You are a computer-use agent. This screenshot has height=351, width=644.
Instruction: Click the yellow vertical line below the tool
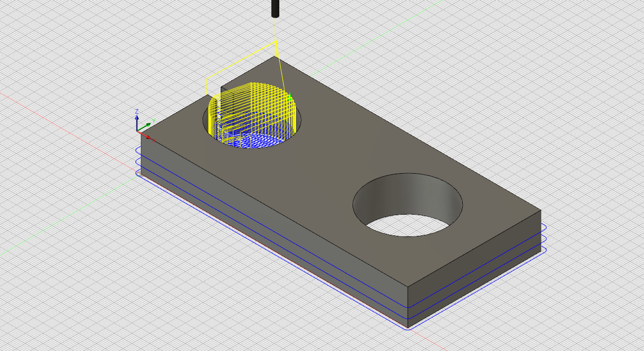coord(275,30)
